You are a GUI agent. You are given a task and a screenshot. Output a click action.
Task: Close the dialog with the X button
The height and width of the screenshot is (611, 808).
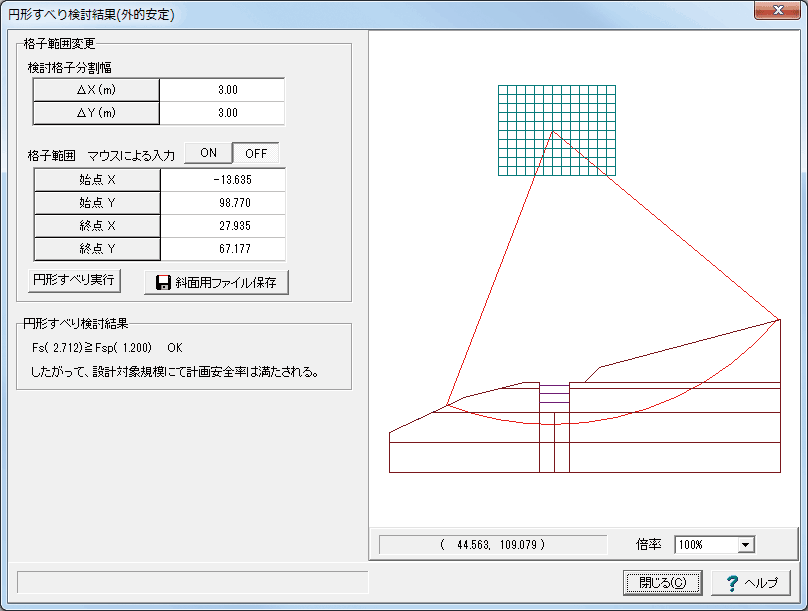[777, 10]
